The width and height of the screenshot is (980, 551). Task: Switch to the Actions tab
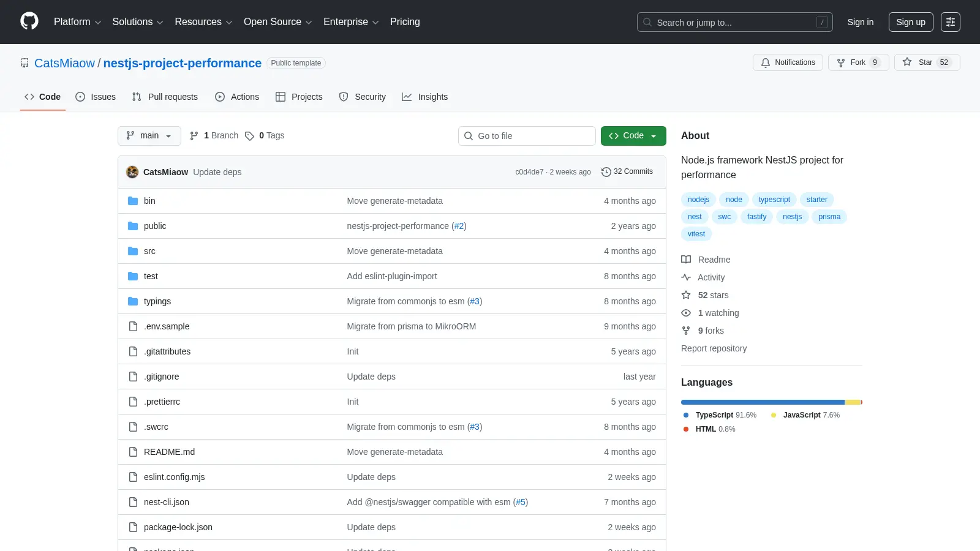[237, 97]
